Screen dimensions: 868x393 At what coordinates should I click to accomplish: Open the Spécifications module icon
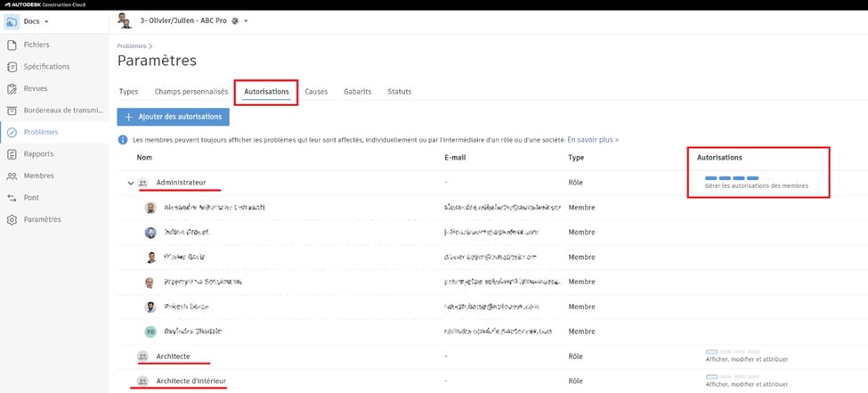[12, 67]
